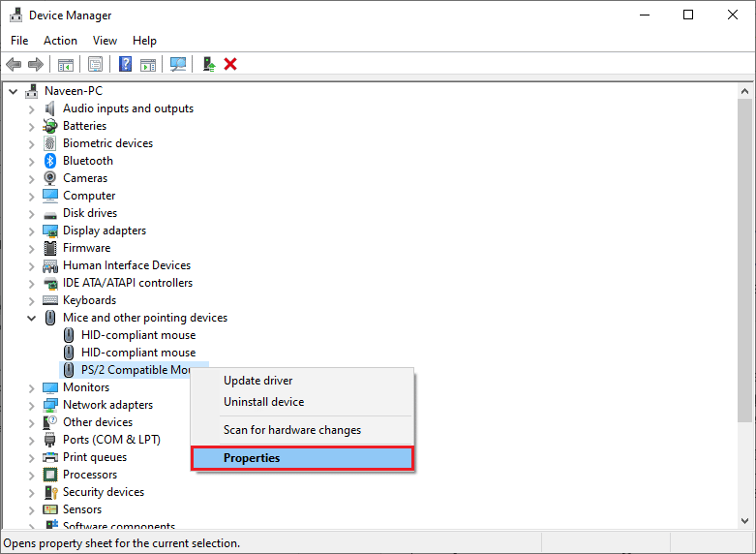Click the Cameras webcam icon
Screen dimensions: 756x554
pos(50,178)
